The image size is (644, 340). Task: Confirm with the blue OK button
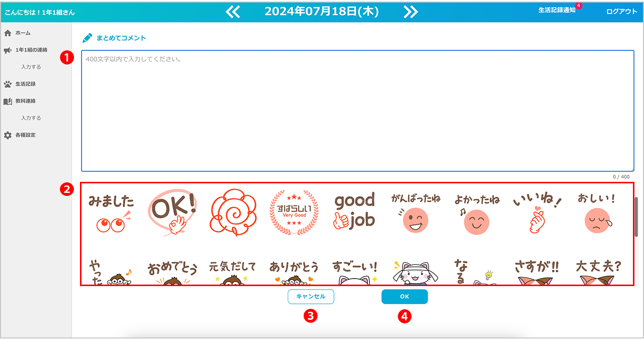pos(405,297)
